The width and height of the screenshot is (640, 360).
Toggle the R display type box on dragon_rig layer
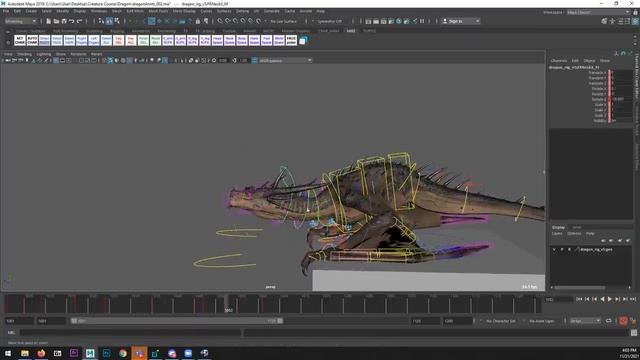coord(569,249)
